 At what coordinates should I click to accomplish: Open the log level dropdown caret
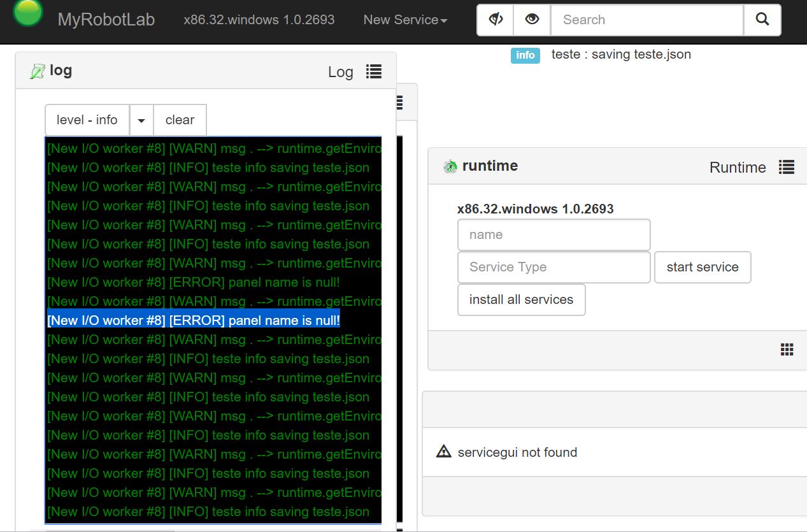tap(141, 120)
